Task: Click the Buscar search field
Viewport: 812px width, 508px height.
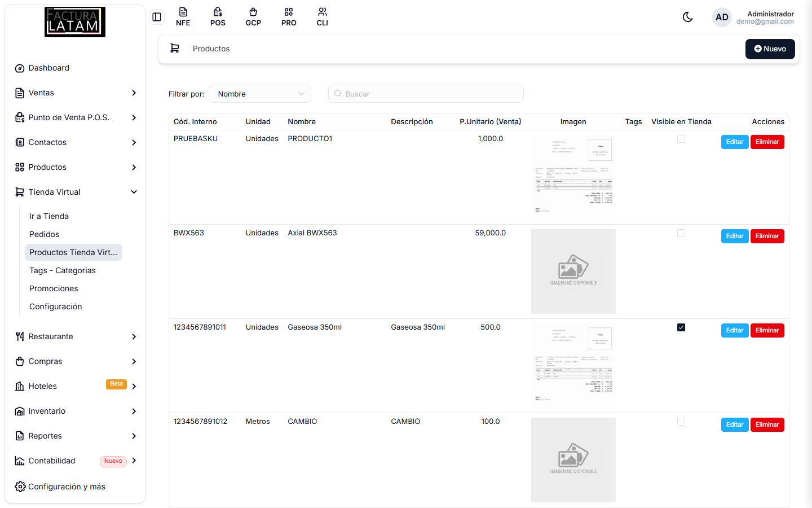Action: [x=426, y=94]
